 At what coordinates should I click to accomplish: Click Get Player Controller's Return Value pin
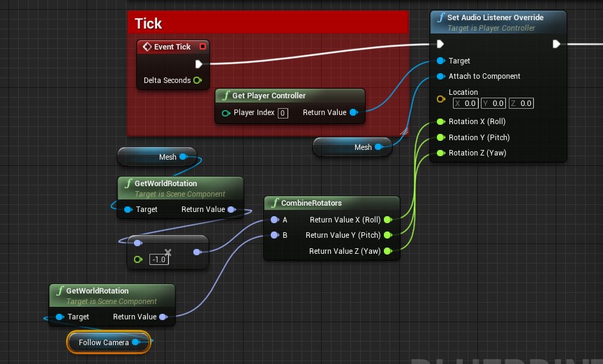click(354, 113)
